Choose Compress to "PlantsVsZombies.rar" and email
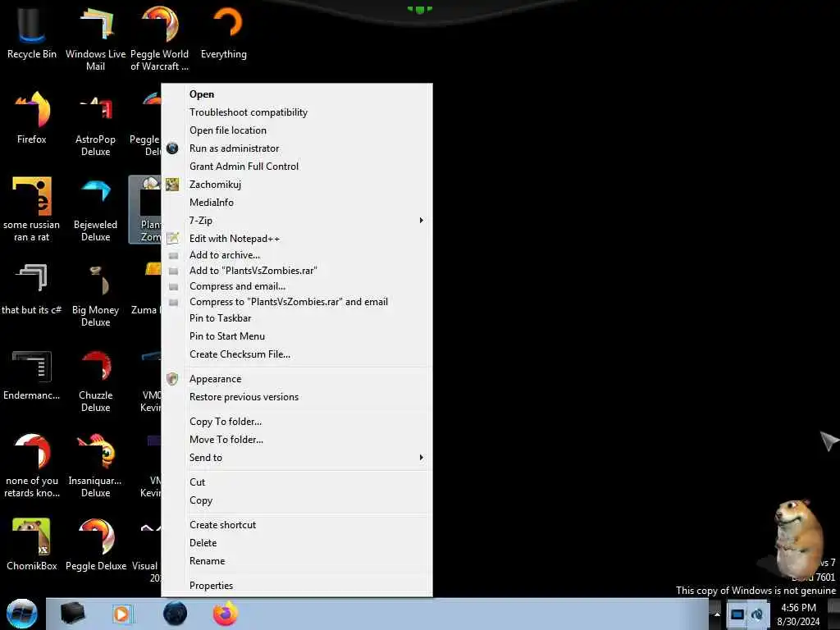840x630 pixels. [x=297, y=302]
